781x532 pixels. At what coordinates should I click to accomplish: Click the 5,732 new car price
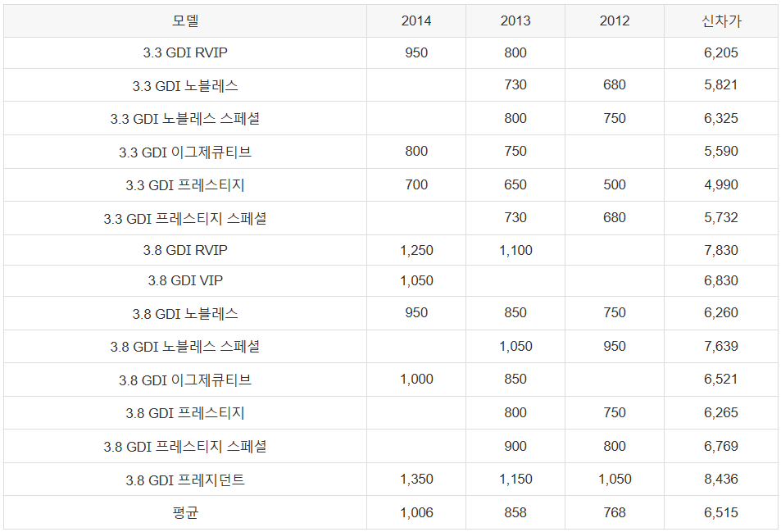pyautogui.click(x=720, y=218)
